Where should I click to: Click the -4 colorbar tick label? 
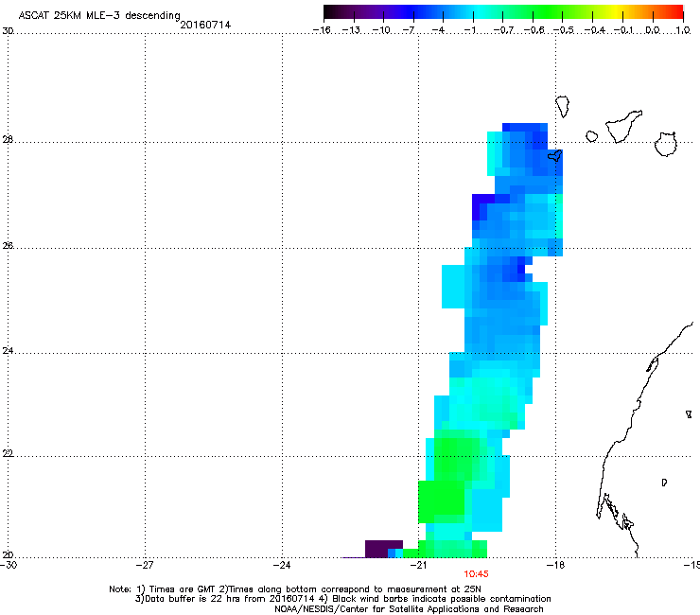coord(438,30)
